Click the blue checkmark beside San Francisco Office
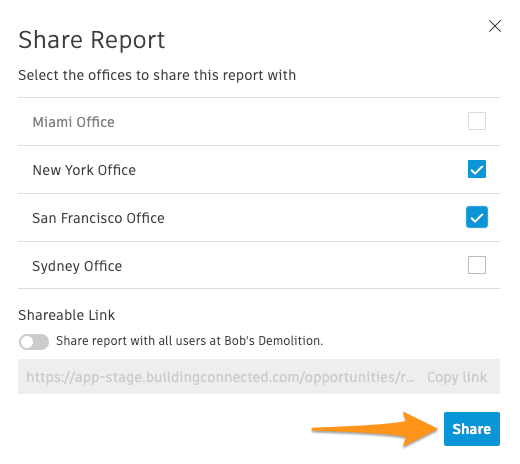This screenshot has height=464, width=520. pos(477,217)
